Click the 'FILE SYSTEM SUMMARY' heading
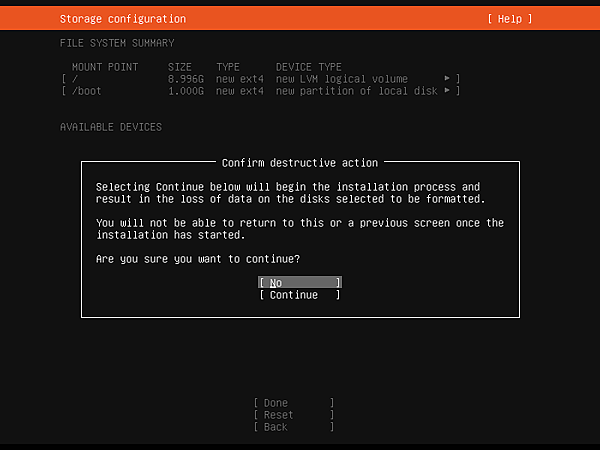This screenshot has width=600, height=450. (x=117, y=43)
